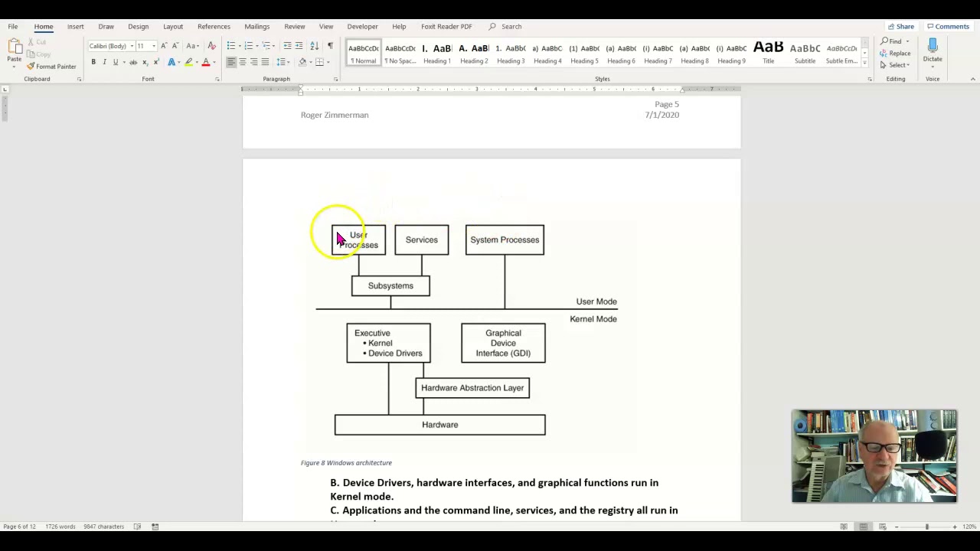This screenshot has width=980, height=551.
Task: Open the font name dropdown
Action: 132,46
